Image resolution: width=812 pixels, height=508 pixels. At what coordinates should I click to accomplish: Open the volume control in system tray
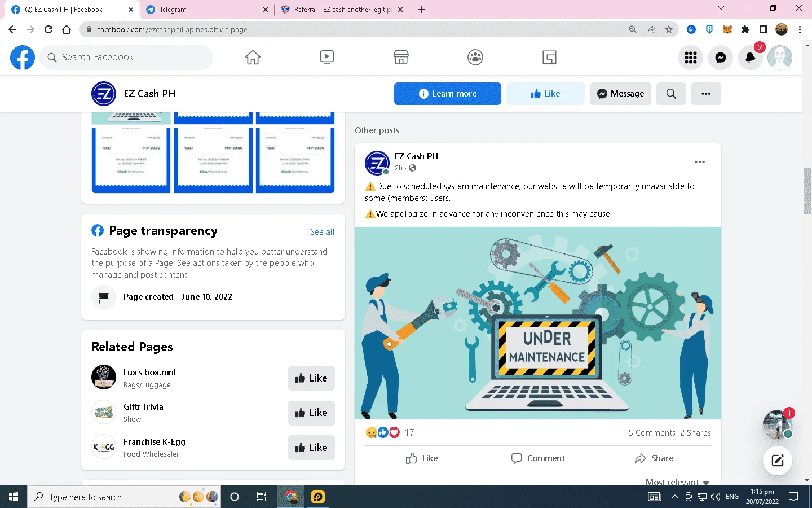click(716, 497)
